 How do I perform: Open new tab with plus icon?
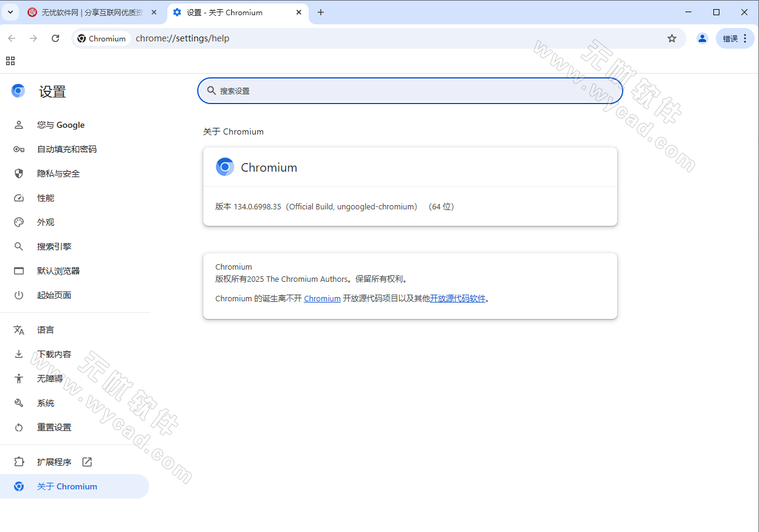tap(321, 12)
